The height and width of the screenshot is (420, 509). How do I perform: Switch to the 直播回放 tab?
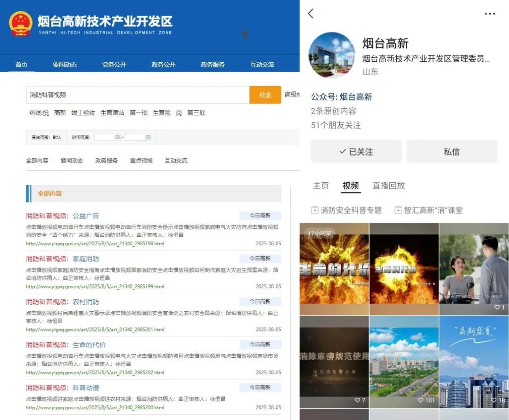tap(388, 186)
